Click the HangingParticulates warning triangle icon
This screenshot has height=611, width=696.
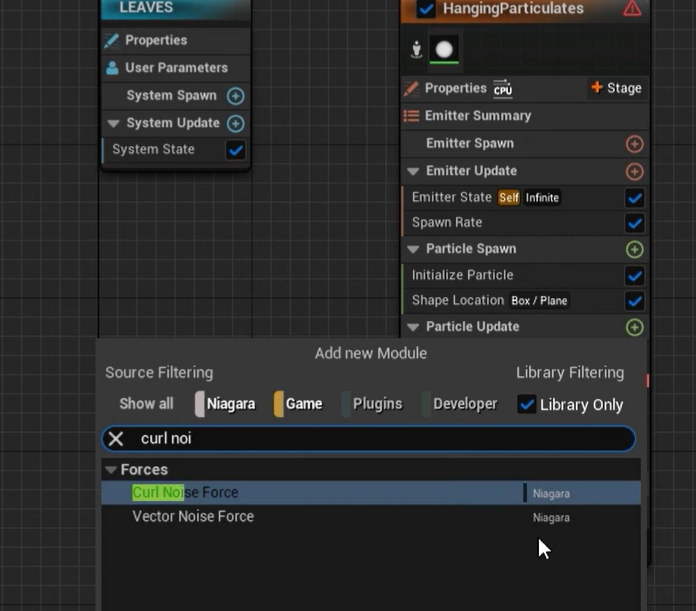click(632, 8)
